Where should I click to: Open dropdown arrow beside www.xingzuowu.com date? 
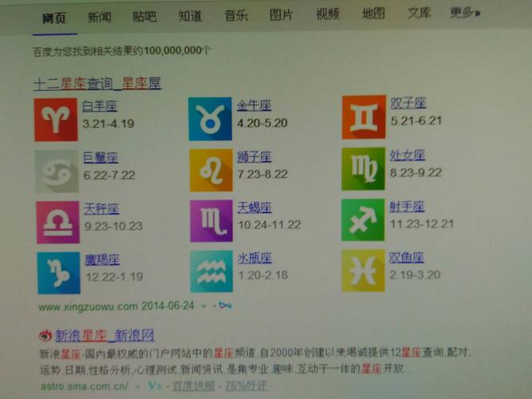pos(204,306)
